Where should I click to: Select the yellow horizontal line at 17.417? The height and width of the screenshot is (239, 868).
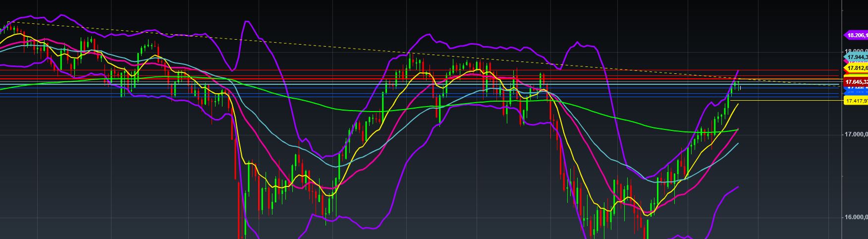788,101
